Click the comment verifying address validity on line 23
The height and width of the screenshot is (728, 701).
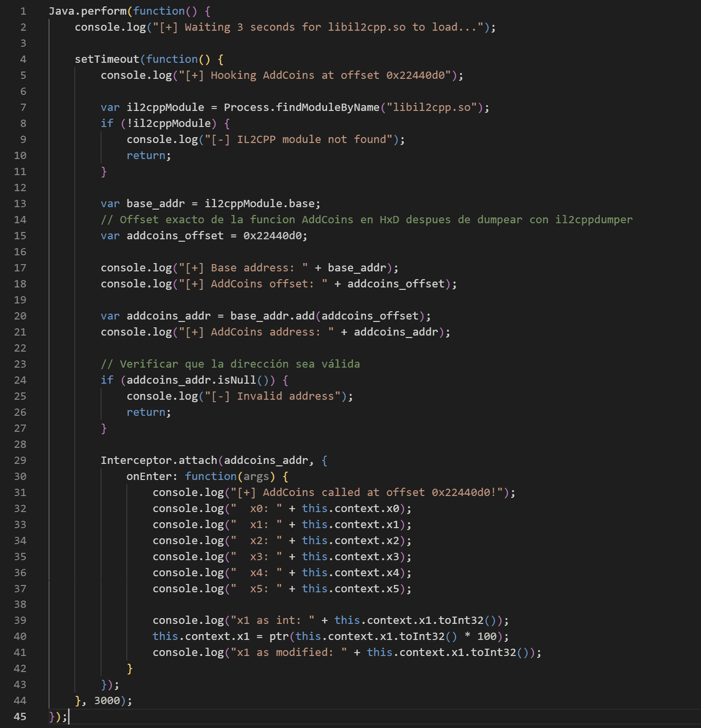click(231, 363)
